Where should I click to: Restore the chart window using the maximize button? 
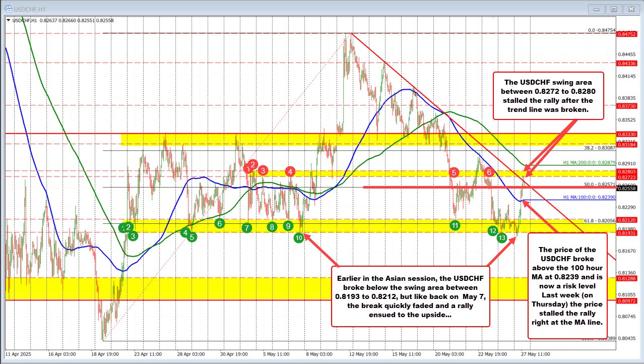click(614, 9)
